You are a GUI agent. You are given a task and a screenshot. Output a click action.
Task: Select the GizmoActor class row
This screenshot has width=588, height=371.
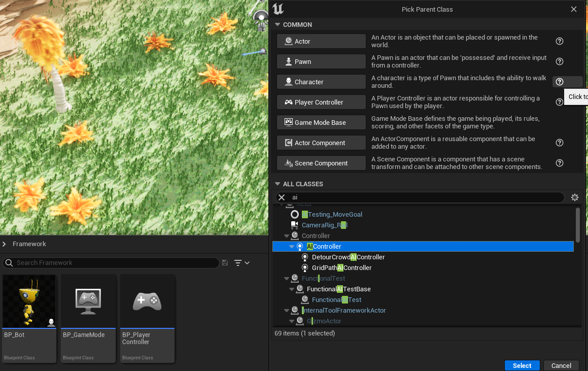coord(324,321)
